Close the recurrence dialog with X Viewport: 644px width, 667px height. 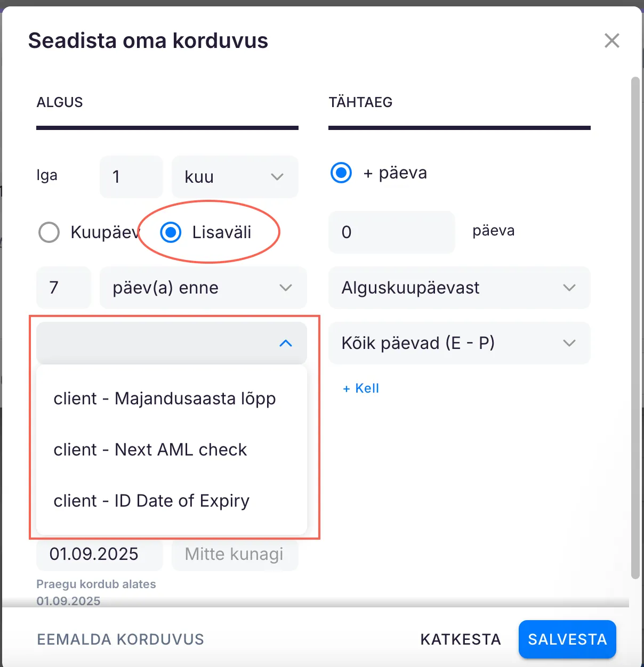coord(611,40)
